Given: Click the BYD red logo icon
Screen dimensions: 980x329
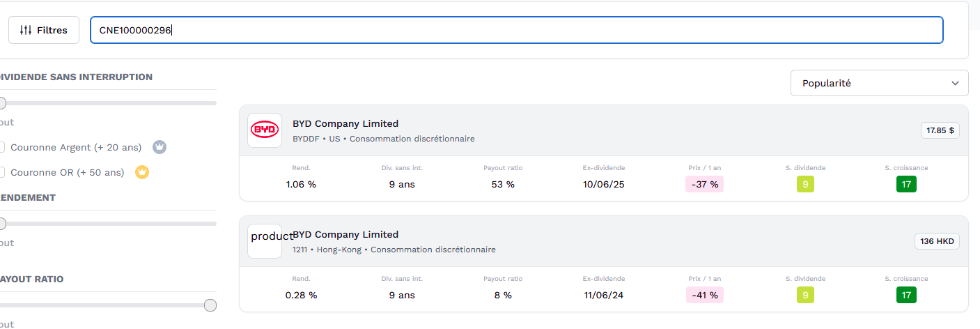Looking at the screenshot, I should [x=265, y=130].
